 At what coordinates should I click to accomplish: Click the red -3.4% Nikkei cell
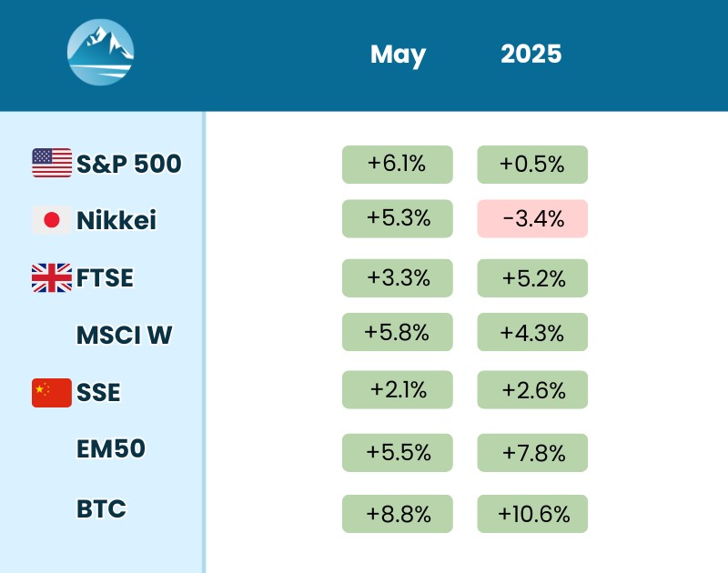point(532,219)
